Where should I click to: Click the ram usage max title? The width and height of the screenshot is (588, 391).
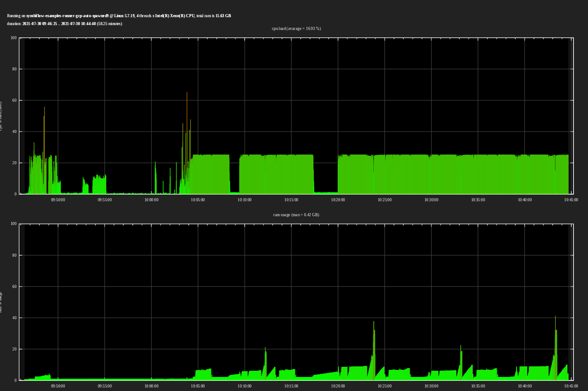tap(296, 215)
